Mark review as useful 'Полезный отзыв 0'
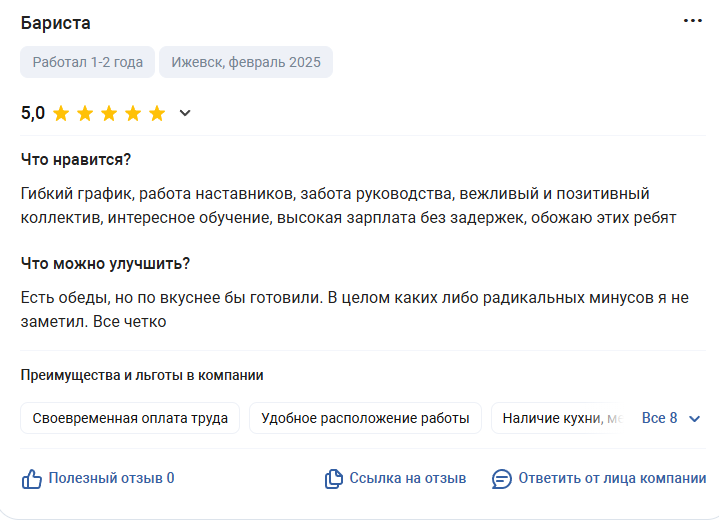Screen dimensions: 719x522 tap(111, 478)
